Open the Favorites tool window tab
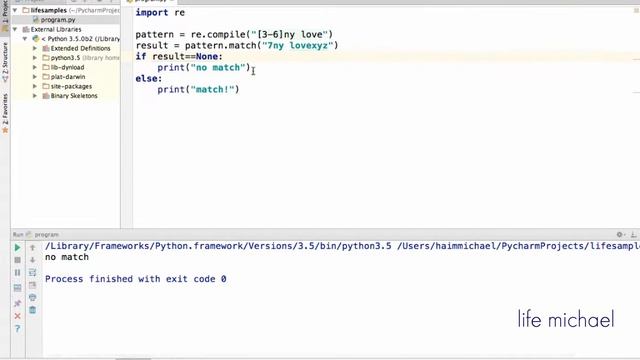This screenshot has height=360, width=640. (x=5, y=113)
